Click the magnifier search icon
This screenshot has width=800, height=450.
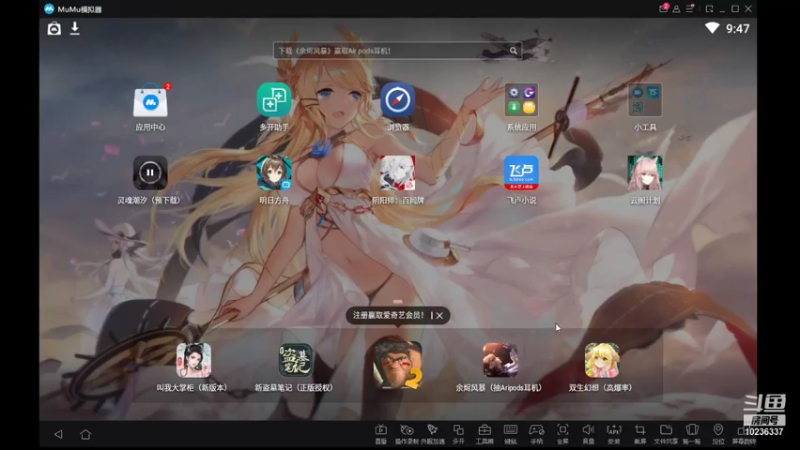(513, 51)
